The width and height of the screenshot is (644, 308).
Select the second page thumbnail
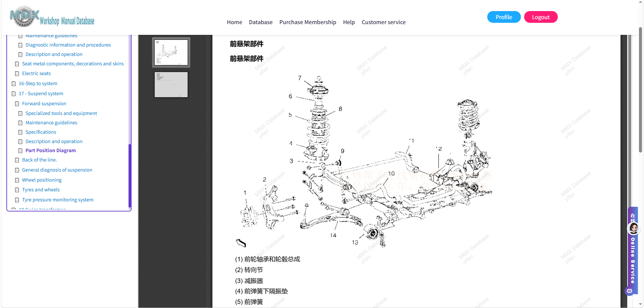pyautogui.click(x=171, y=84)
